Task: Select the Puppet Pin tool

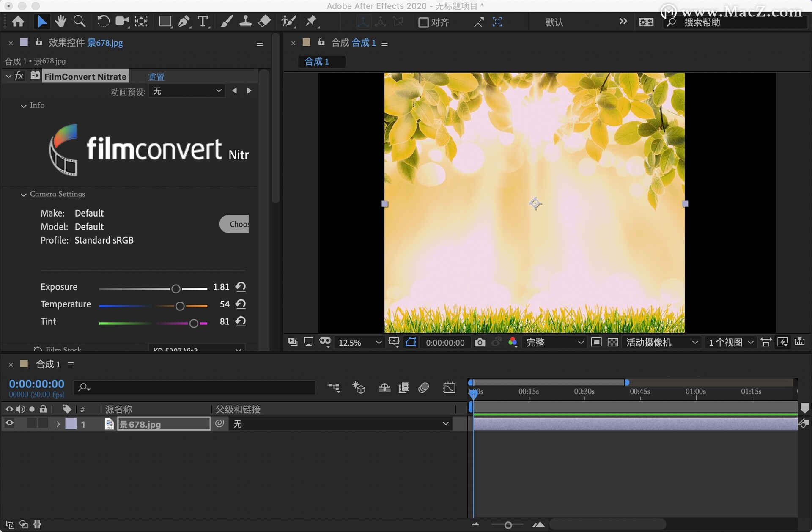Action: tap(312, 21)
